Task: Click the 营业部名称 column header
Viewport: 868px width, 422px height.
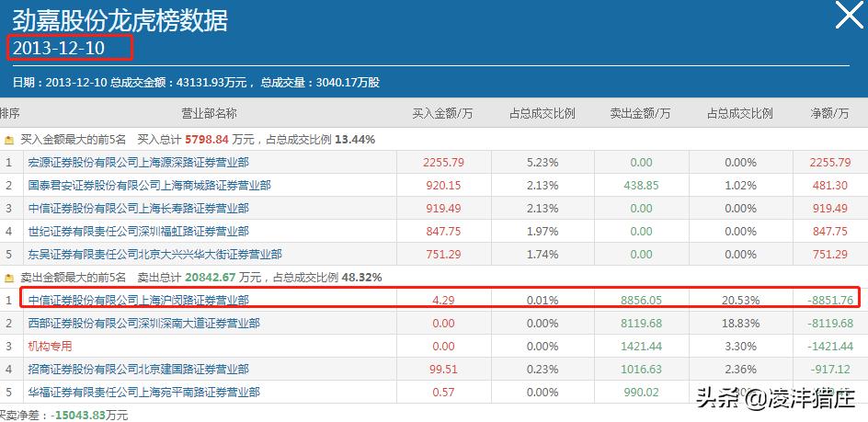Action: click(209, 113)
